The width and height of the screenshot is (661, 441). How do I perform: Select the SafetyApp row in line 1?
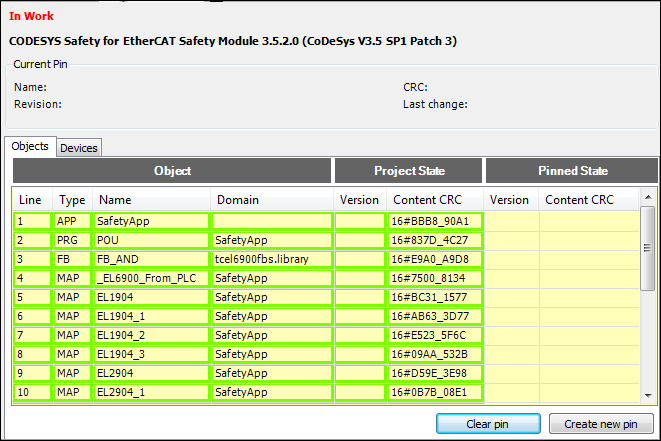tap(150, 221)
